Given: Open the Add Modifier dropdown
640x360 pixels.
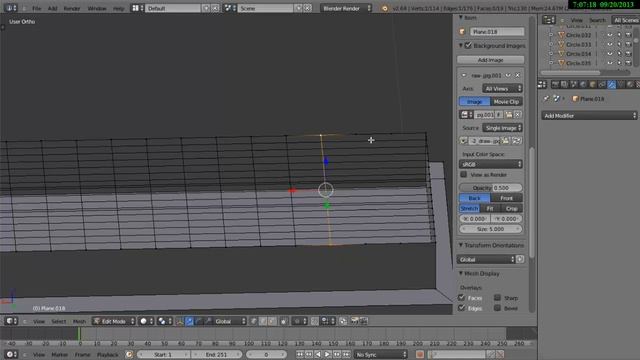Looking at the screenshot, I should [x=589, y=116].
